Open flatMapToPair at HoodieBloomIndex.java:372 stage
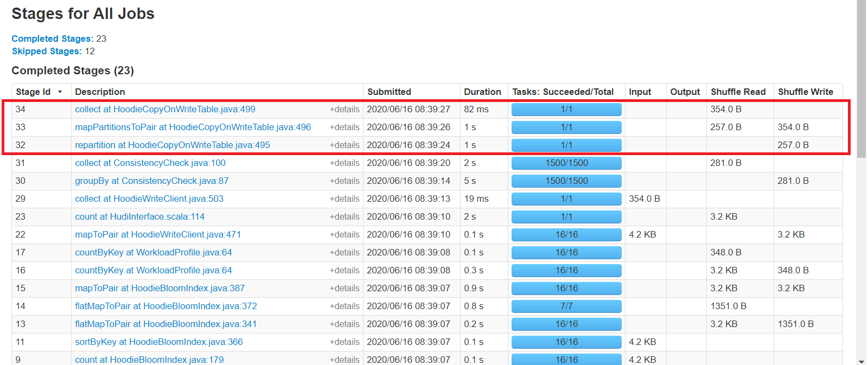Viewport: 868px width, 365px height. 166,306
